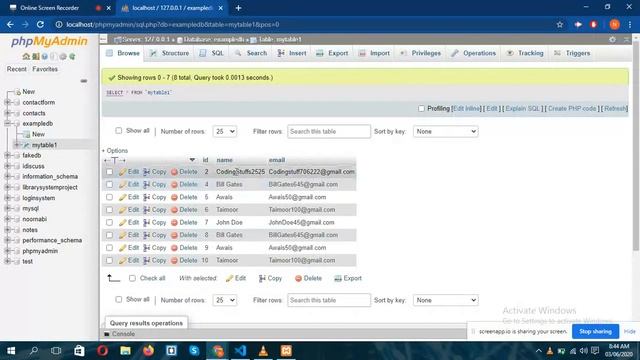Enable the top Show all checkbox
640x360 pixels.
tap(118, 131)
